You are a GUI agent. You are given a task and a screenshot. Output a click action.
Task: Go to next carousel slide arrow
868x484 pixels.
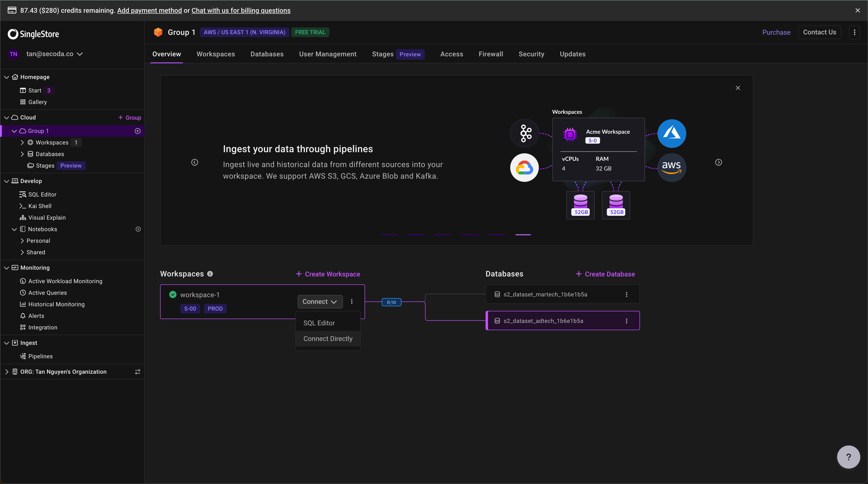point(718,162)
